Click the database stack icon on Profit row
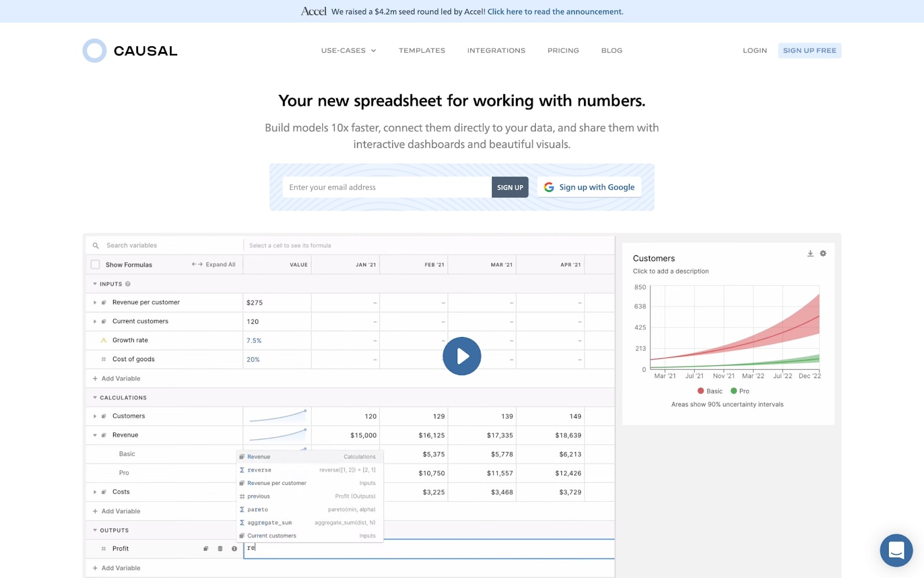 click(220, 549)
